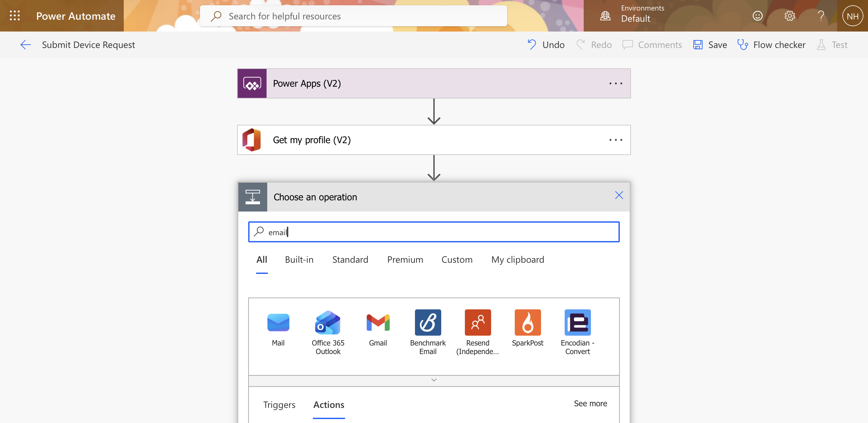Switch to the My clipboard tab
Viewport: 868px width, 423px height.
click(518, 260)
